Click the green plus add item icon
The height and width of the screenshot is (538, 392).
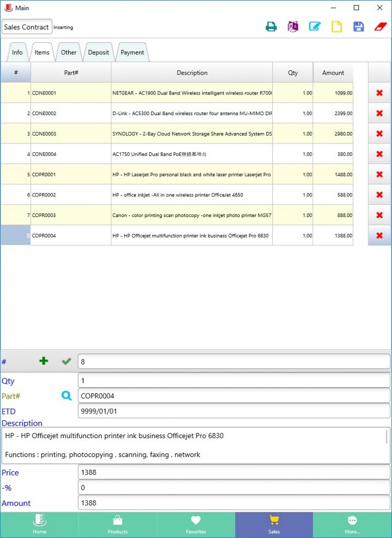click(44, 361)
